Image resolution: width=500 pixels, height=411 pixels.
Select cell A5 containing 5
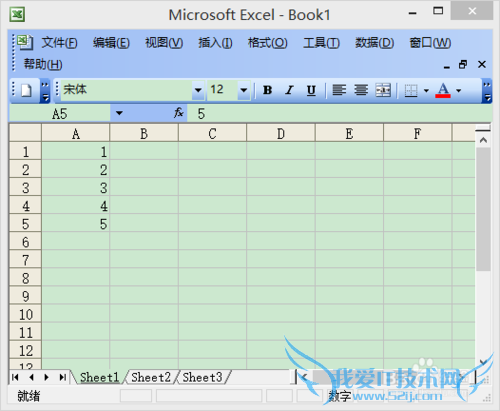click(76, 224)
